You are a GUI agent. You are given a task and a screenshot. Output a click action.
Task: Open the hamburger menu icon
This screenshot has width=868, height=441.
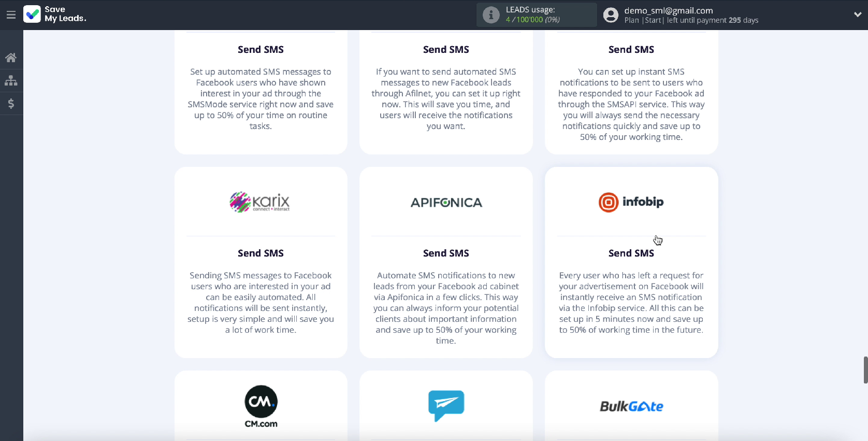pyautogui.click(x=11, y=15)
